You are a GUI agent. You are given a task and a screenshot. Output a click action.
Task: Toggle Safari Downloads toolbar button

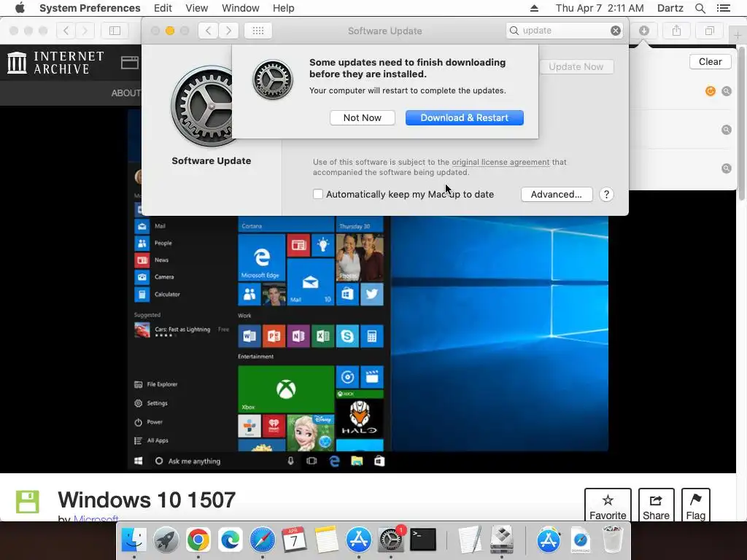644,31
